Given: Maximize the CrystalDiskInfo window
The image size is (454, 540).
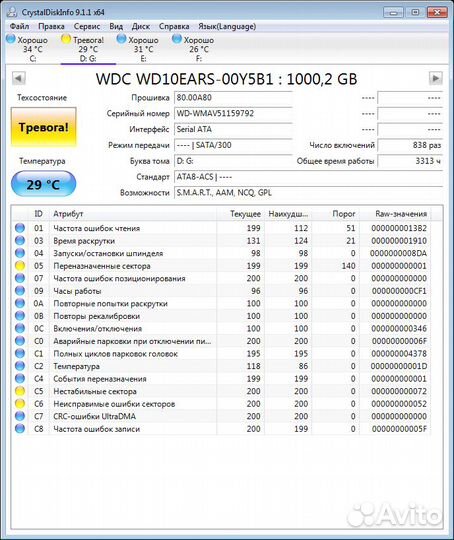Looking at the screenshot, I should point(415,12).
